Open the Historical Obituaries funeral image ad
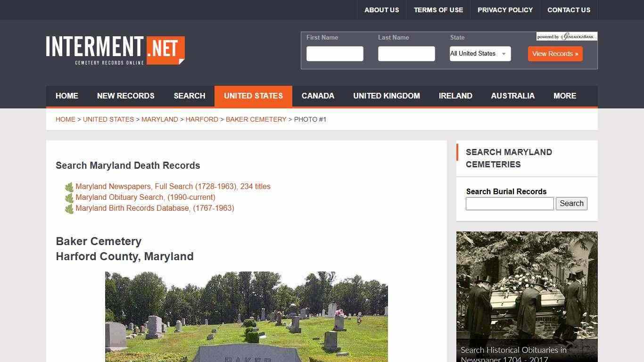 527,296
